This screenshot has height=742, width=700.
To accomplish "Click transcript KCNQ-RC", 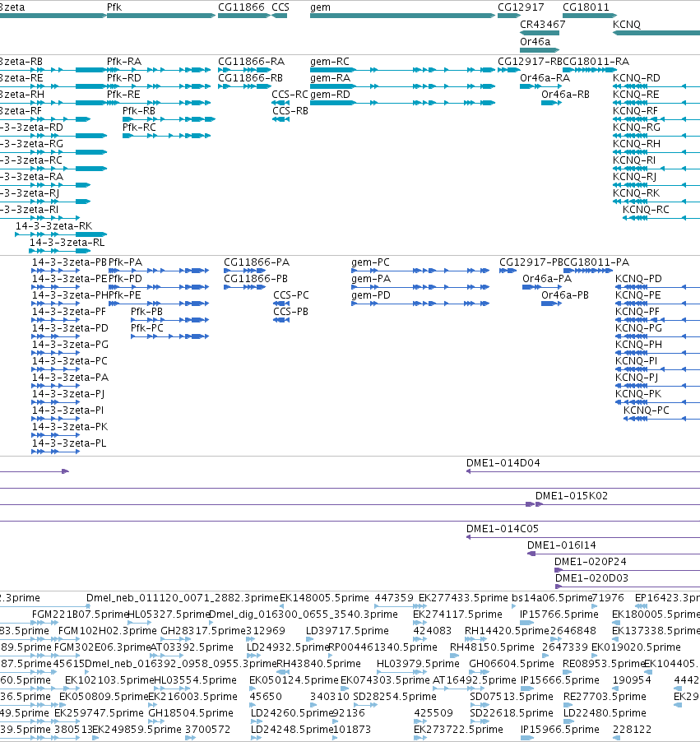I will [646, 210].
